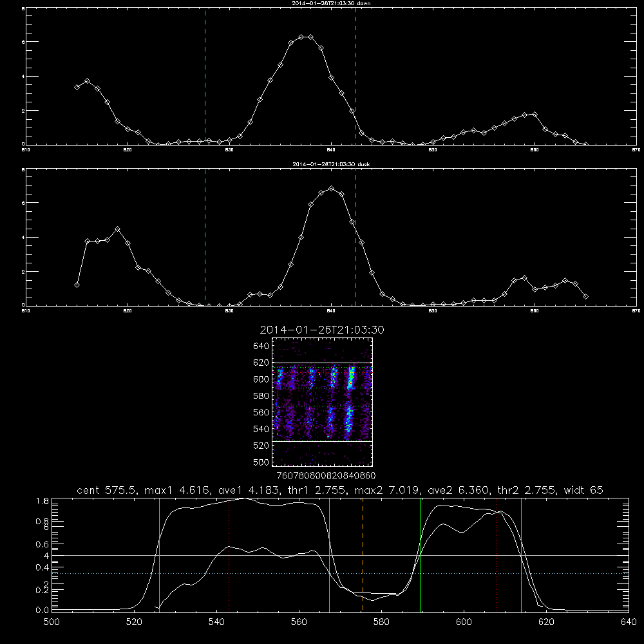The width and height of the screenshot is (644, 644).
Task: Click the lower solid white line in spectrogram
Action: tap(322, 442)
